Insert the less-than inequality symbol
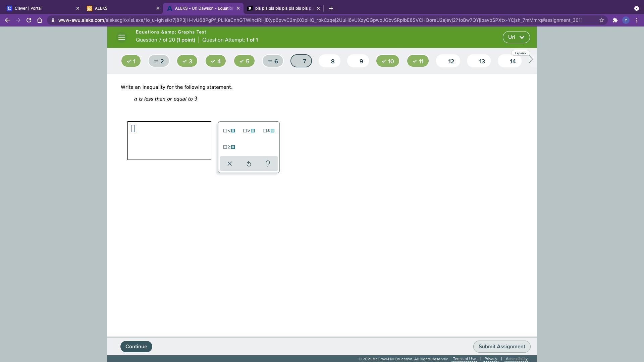 coord(229,131)
